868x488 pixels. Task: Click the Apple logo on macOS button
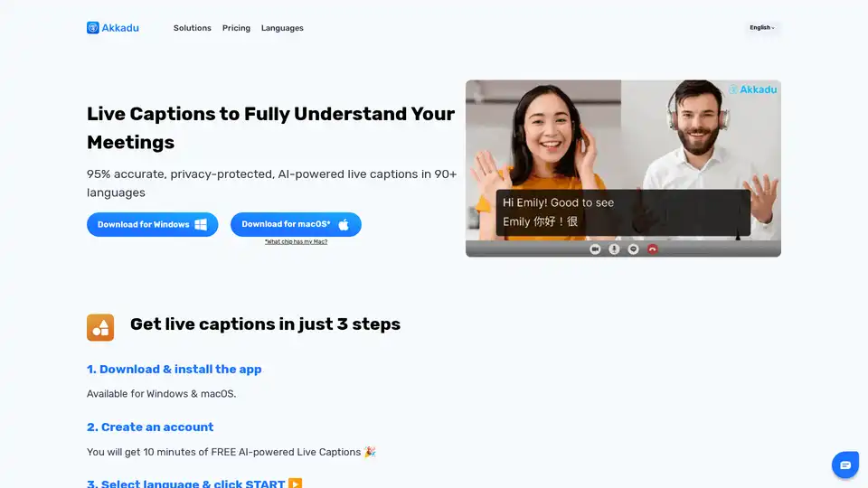tap(344, 224)
